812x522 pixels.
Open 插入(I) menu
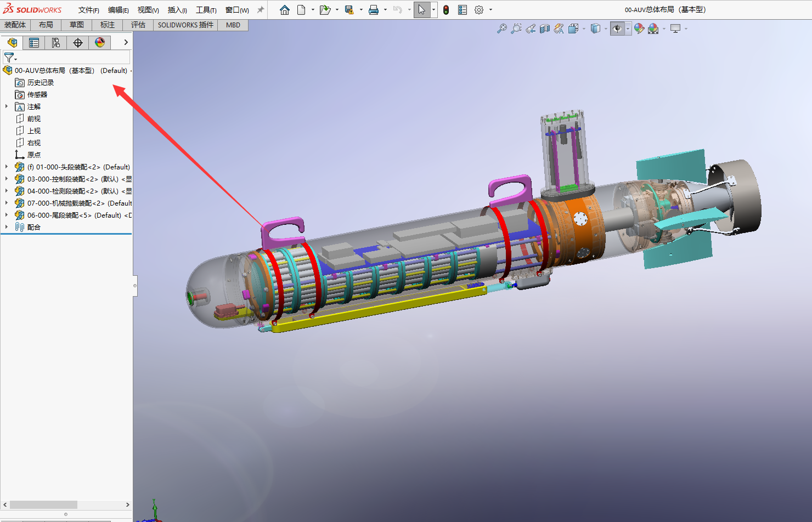point(177,10)
